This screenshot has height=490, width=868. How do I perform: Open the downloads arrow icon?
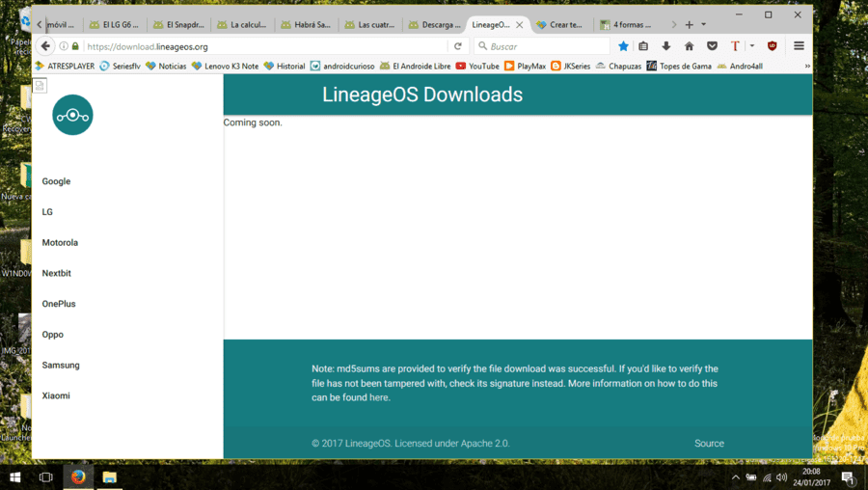[x=665, y=46]
